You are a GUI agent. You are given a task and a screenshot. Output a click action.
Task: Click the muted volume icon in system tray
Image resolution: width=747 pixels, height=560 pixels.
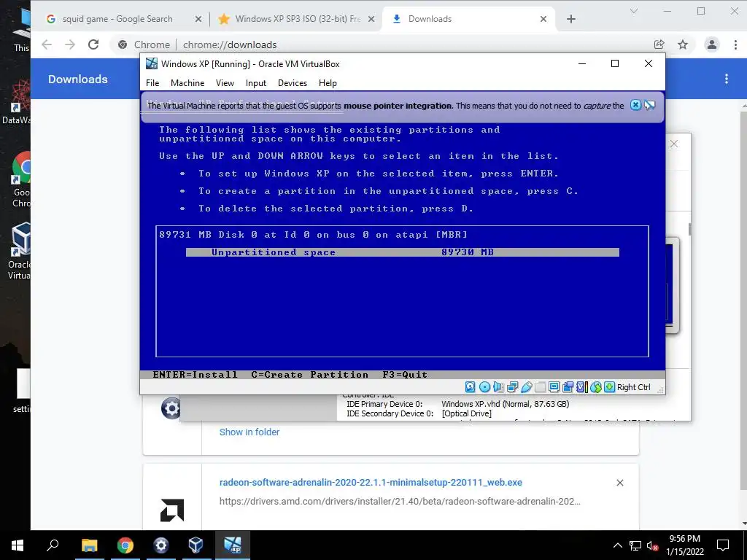pos(653,545)
